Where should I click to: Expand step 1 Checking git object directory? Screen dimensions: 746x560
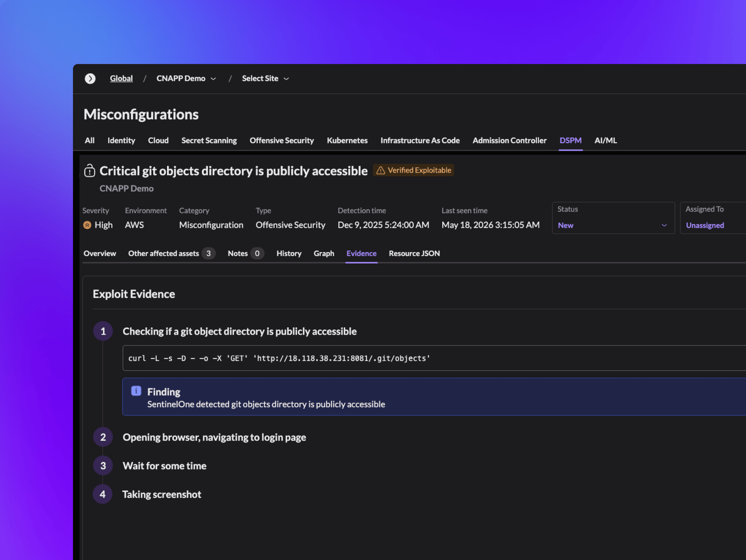240,331
